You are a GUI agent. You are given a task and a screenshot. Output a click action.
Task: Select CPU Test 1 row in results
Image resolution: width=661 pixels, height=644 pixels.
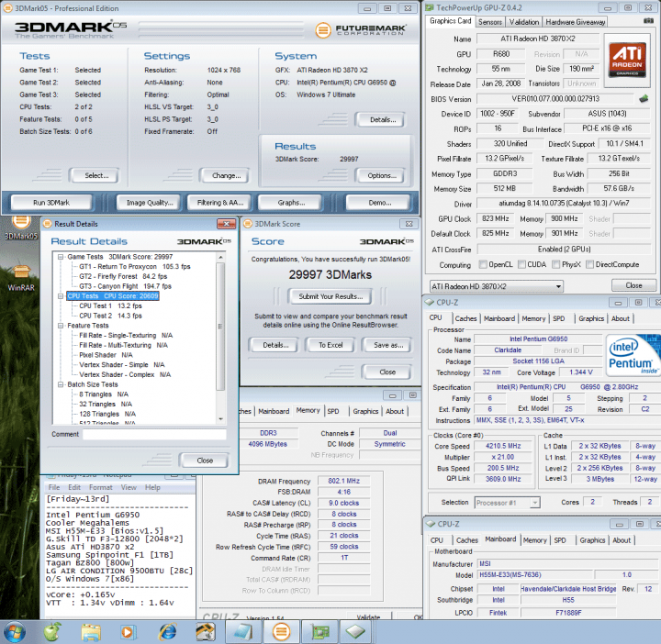(110, 305)
